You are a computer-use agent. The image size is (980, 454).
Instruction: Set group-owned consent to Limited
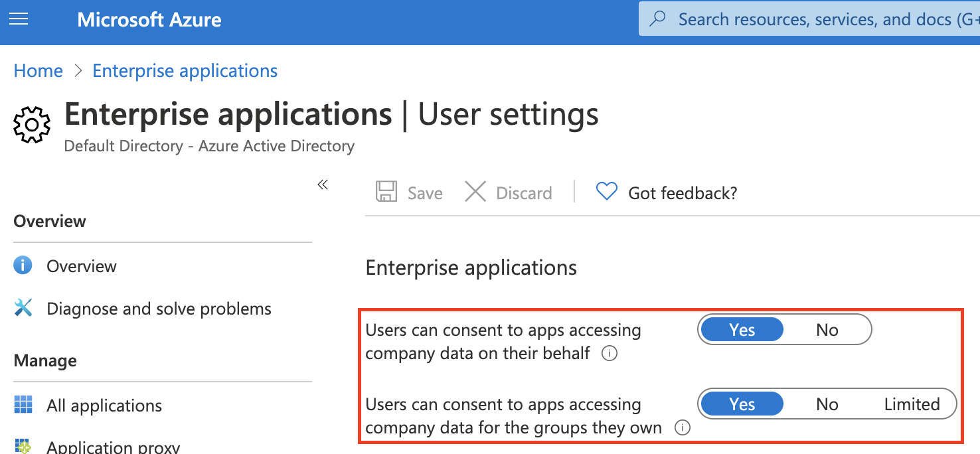click(912, 404)
